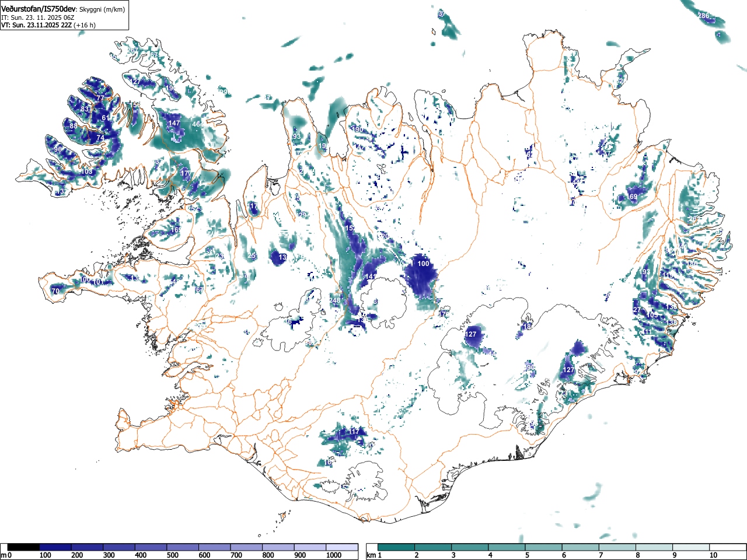Select the 200–300 m legend swatch

(x=88, y=547)
